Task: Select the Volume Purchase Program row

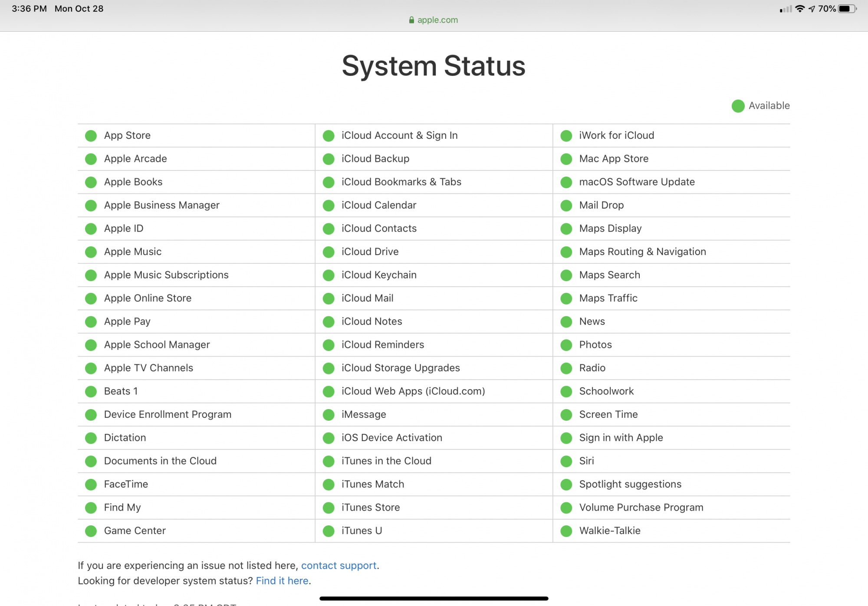Action: (x=641, y=508)
